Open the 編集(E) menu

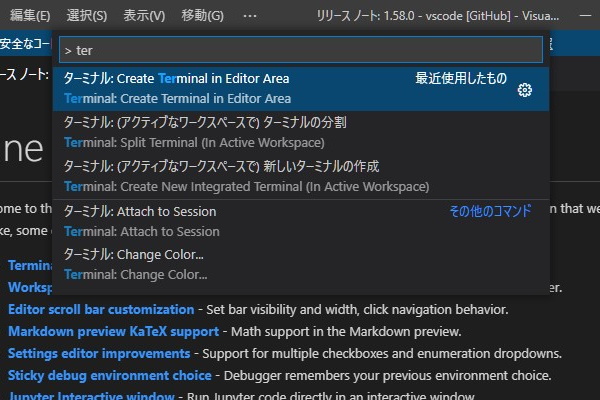tap(30, 16)
